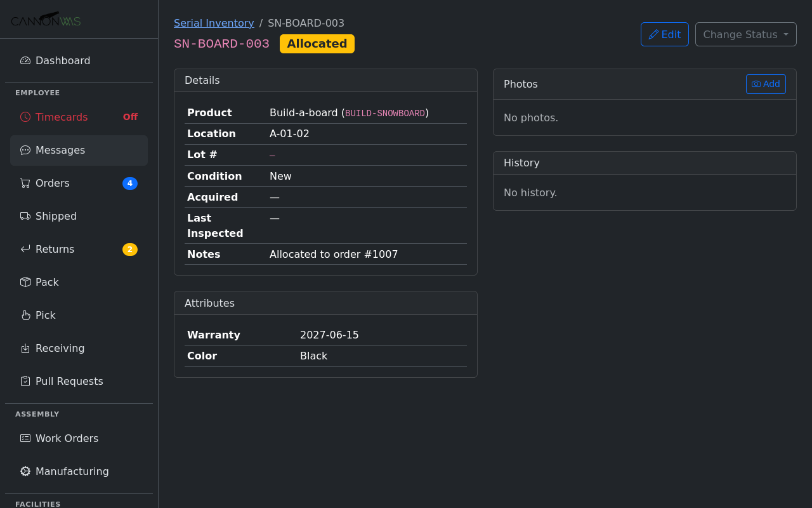Screen dimensions: 812x508
Task: Open the Change Status dropdown
Action: 745,34
